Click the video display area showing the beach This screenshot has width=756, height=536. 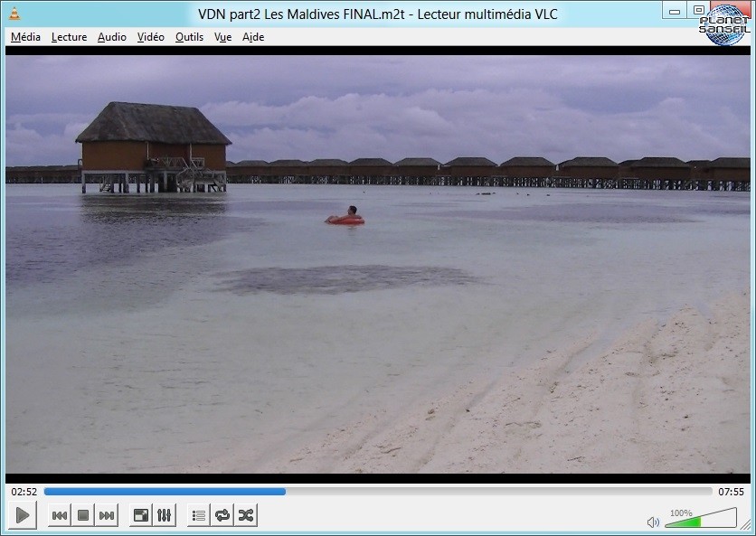coord(378,264)
